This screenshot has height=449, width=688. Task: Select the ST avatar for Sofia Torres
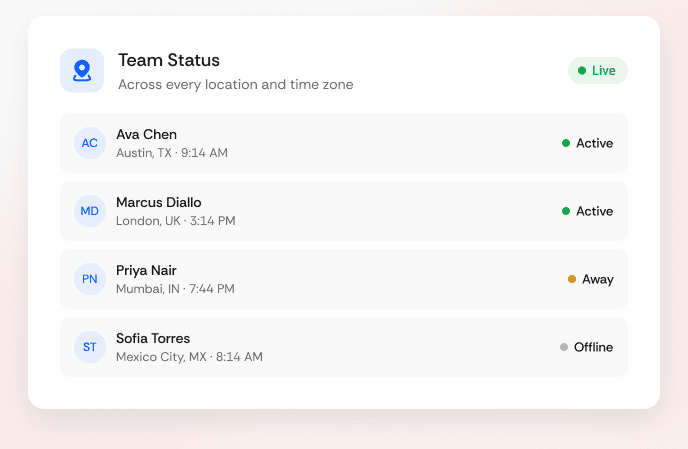90,347
